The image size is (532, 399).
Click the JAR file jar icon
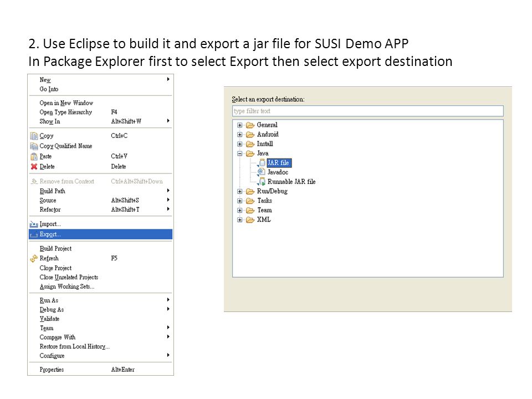coord(262,162)
